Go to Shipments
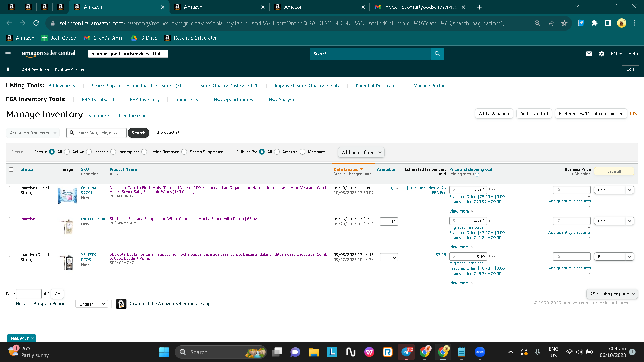644x362 pixels. [187, 99]
